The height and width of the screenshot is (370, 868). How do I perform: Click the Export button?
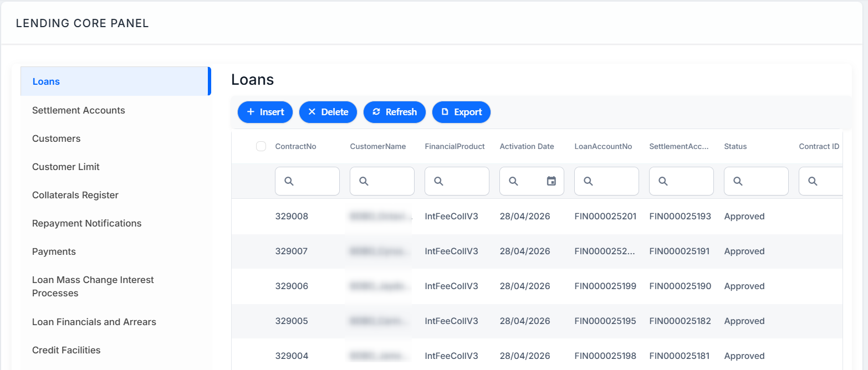(461, 112)
